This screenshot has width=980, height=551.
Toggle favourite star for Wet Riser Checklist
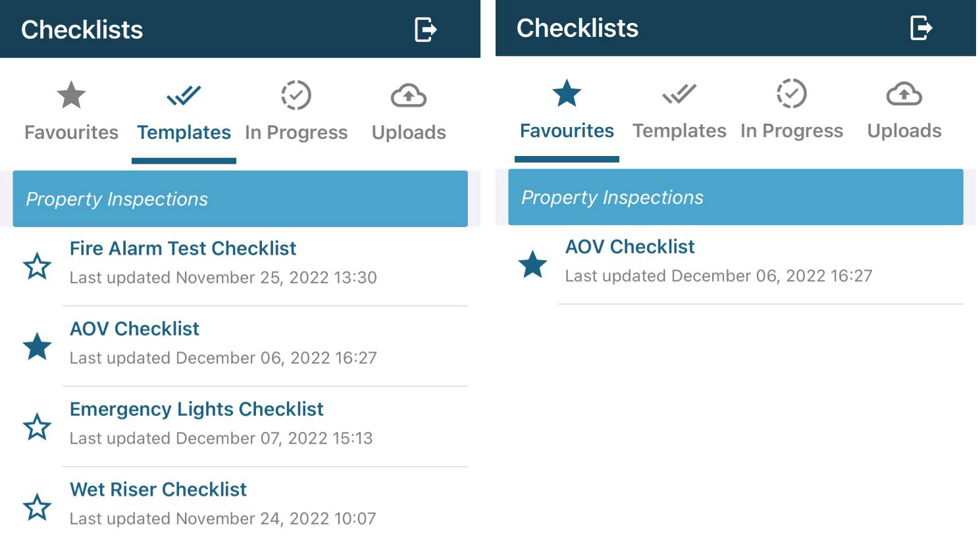click(37, 507)
